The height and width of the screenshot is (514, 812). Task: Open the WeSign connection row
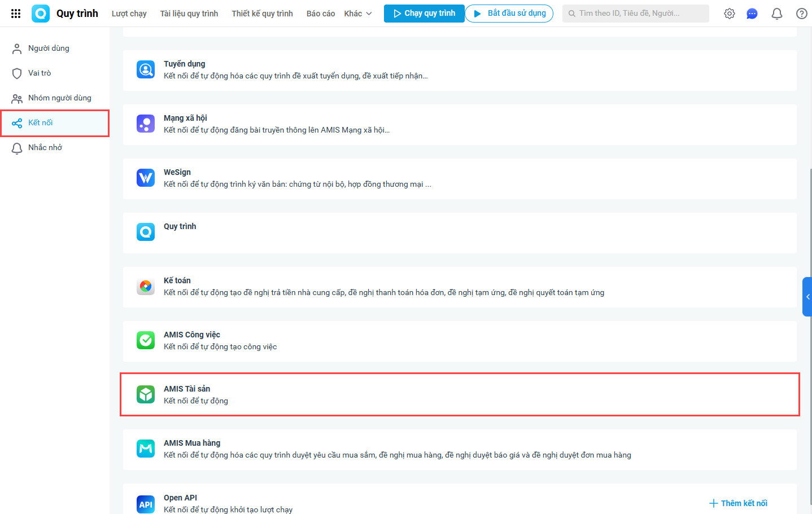click(460, 179)
